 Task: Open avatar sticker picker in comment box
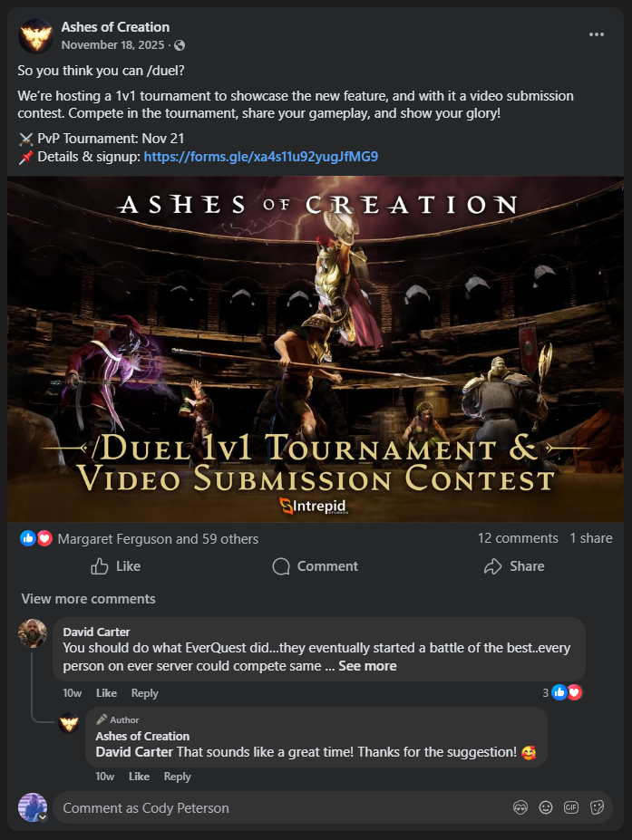pyautogui.click(x=520, y=807)
